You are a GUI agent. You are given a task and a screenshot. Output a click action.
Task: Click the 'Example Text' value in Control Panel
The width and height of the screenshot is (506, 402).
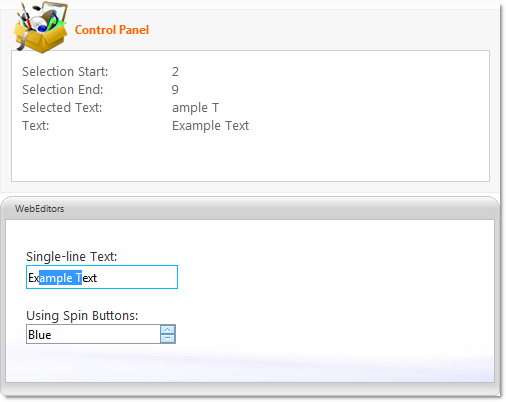[210, 126]
